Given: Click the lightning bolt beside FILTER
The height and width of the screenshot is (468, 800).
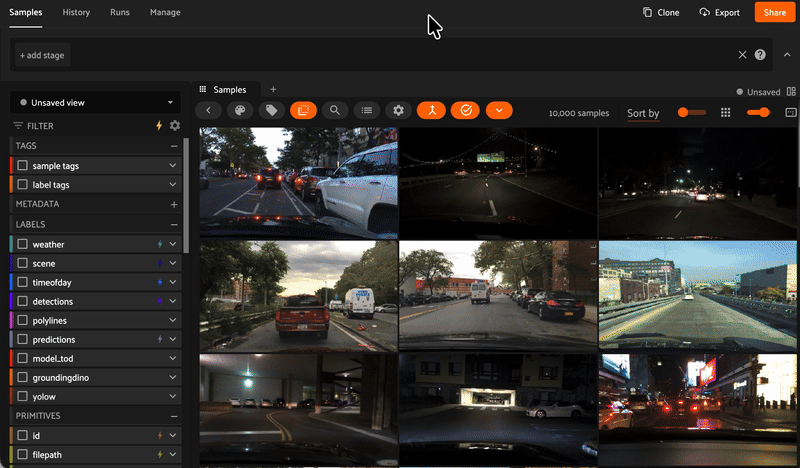Looking at the screenshot, I should (x=158, y=126).
